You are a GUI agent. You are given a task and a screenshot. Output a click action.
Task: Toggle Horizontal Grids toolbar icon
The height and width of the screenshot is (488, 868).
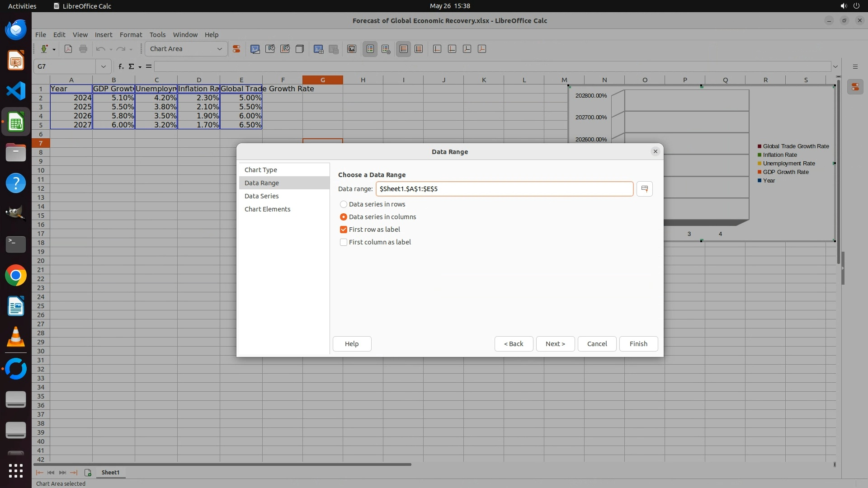coord(404,49)
